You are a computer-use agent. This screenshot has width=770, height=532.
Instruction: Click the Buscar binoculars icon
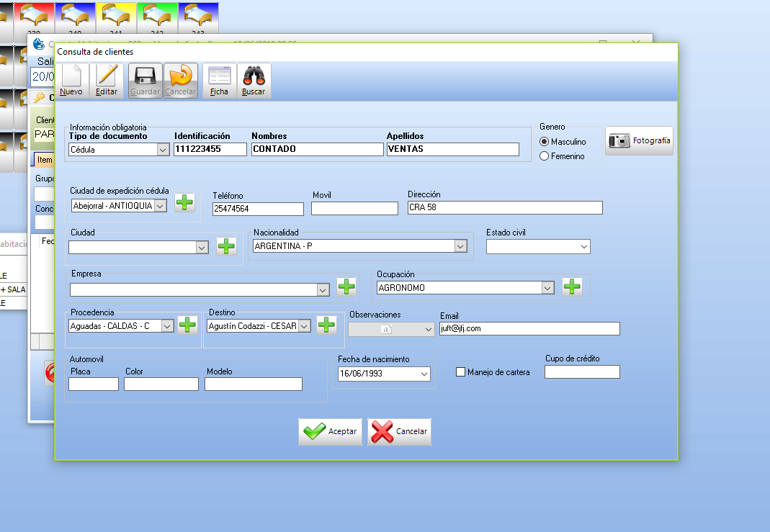tap(254, 80)
